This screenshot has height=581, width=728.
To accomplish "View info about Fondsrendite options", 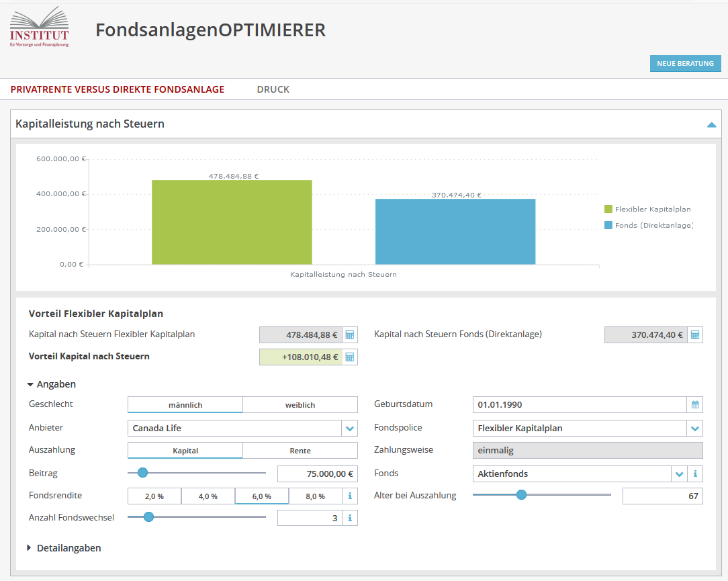I will point(350,496).
